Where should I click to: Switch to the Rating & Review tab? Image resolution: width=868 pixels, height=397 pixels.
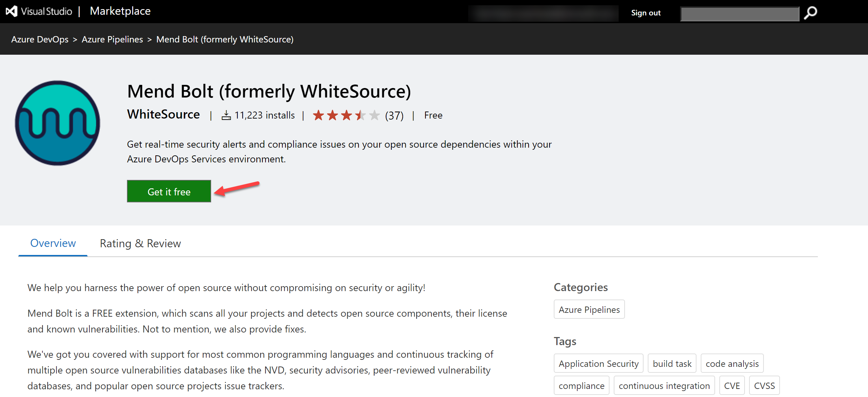(140, 243)
